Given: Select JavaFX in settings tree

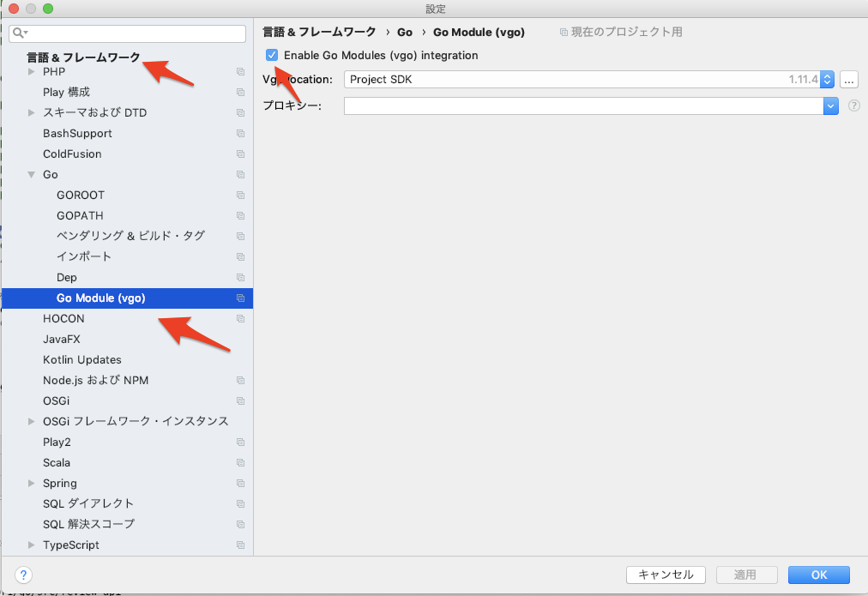Looking at the screenshot, I should point(62,339).
